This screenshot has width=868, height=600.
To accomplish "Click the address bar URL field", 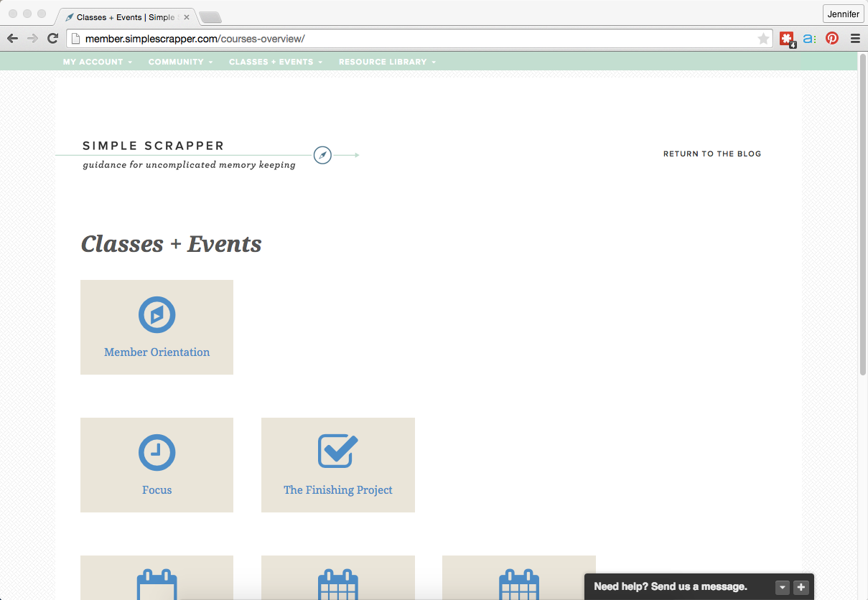I will tap(416, 39).
